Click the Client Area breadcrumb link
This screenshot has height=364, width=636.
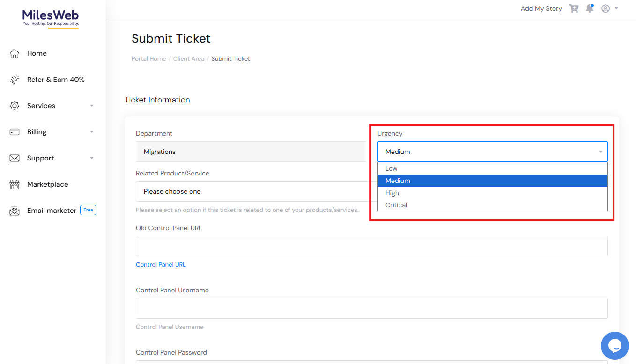[189, 59]
